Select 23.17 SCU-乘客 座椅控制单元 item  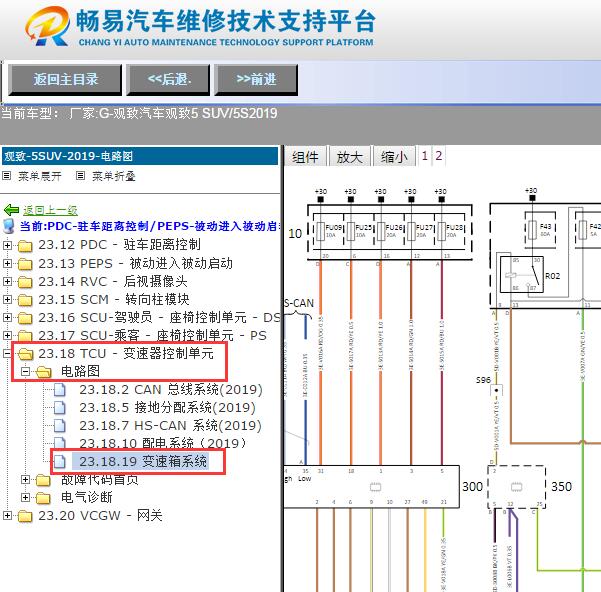coord(152,336)
